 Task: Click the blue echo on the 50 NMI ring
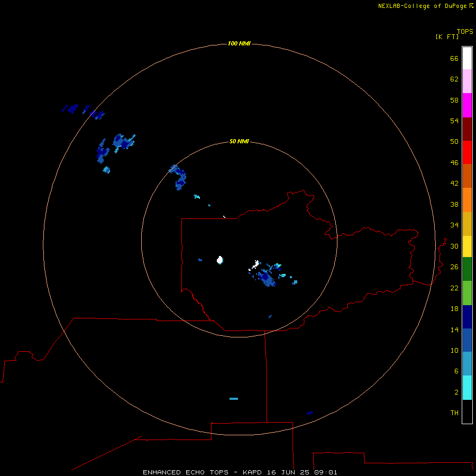click(x=179, y=177)
